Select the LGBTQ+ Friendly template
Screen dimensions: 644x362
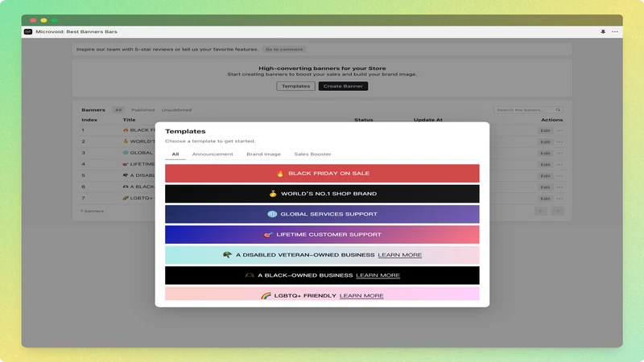(322, 294)
